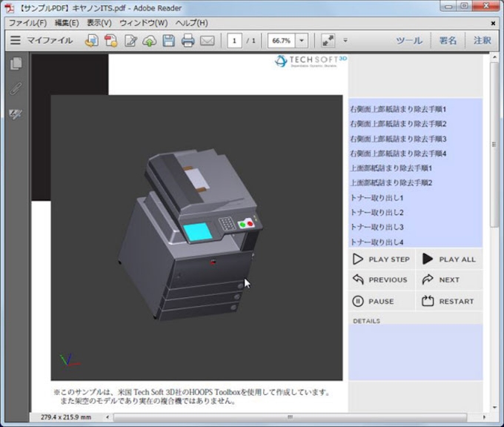
Task: Expand the マイファイル menu
Action: [42, 41]
